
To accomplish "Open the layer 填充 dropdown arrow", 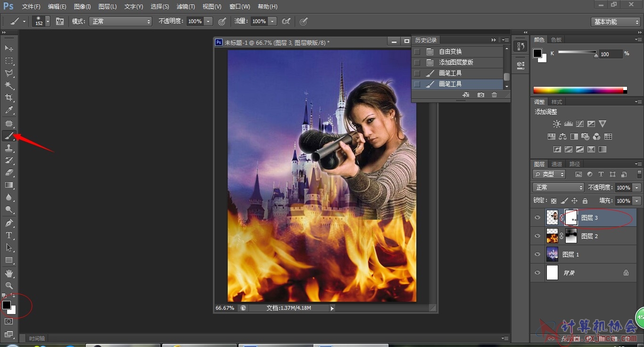I will click(637, 201).
